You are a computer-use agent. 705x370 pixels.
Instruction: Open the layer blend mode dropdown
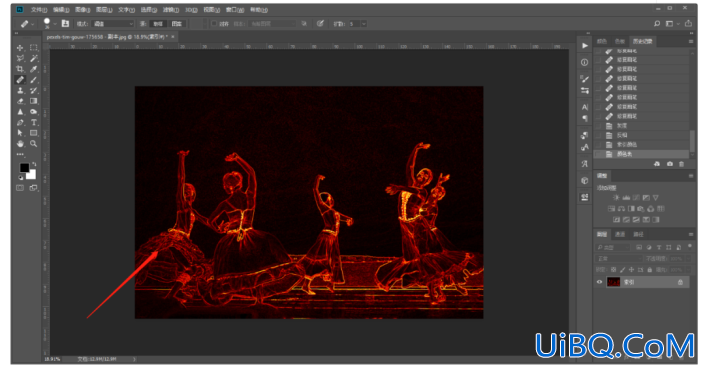(x=619, y=259)
